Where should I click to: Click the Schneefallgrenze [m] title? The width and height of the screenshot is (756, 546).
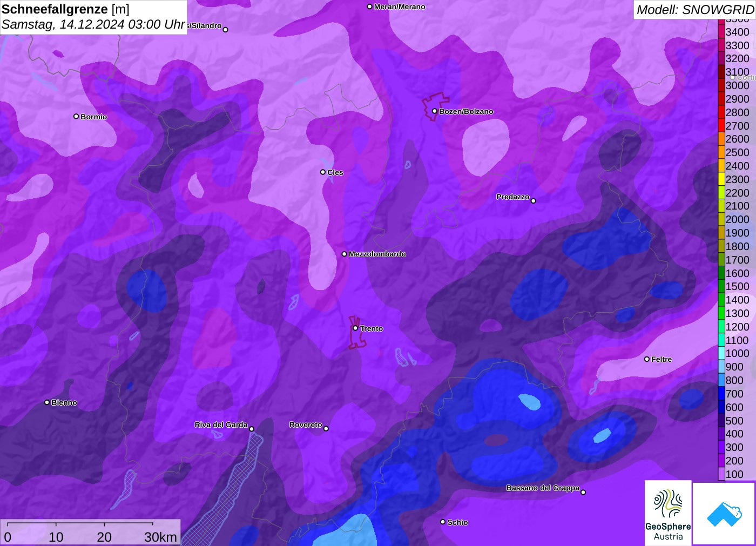coord(65,9)
